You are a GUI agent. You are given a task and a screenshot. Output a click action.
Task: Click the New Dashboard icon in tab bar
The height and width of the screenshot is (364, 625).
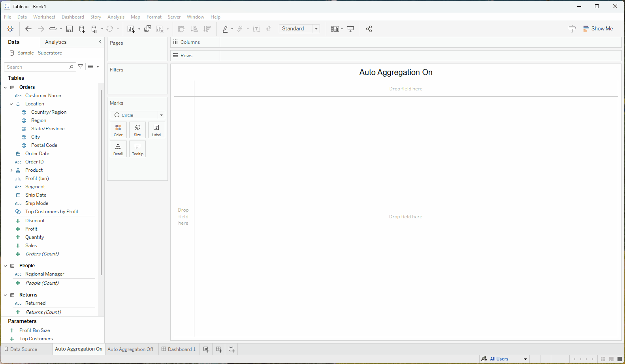pos(219,349)
